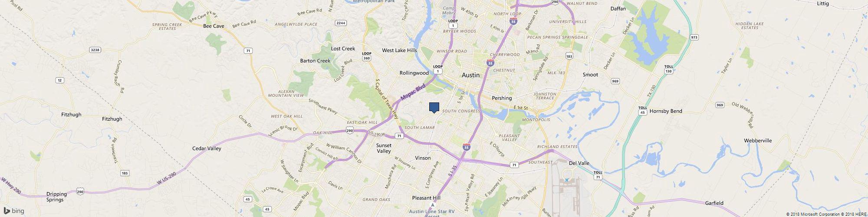Click the Austin city label
Image resolution: width=868 pixels, height=217 pixels.
click(470, 75)
